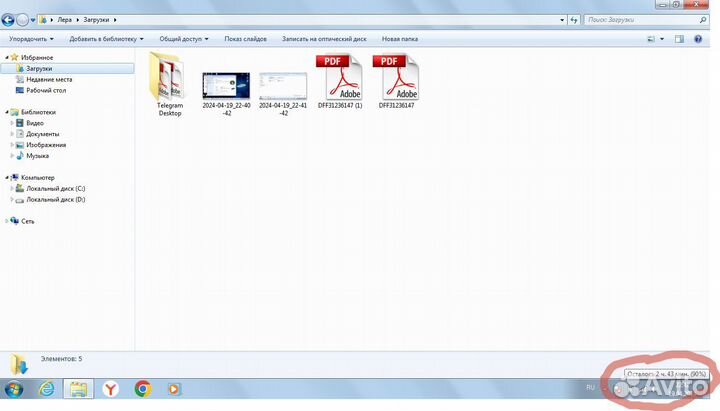This screenshot has height=411, width=720.
Task: Create a folder with Новая папка
Action: tap(400, 39)
